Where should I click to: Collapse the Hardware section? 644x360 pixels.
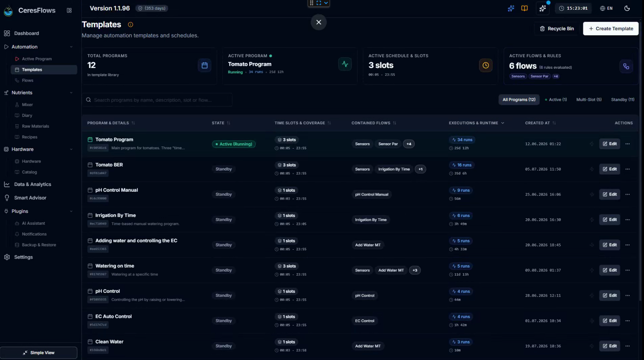71,149
